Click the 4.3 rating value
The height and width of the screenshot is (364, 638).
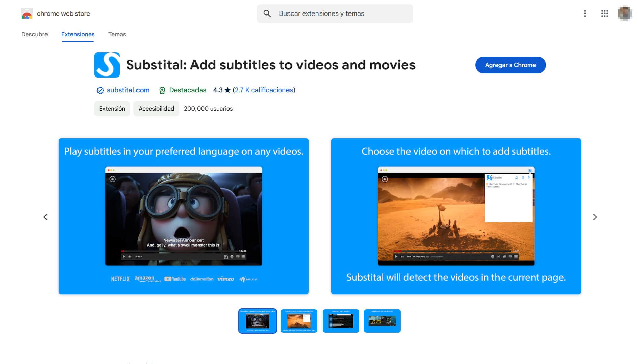point(218,90)
